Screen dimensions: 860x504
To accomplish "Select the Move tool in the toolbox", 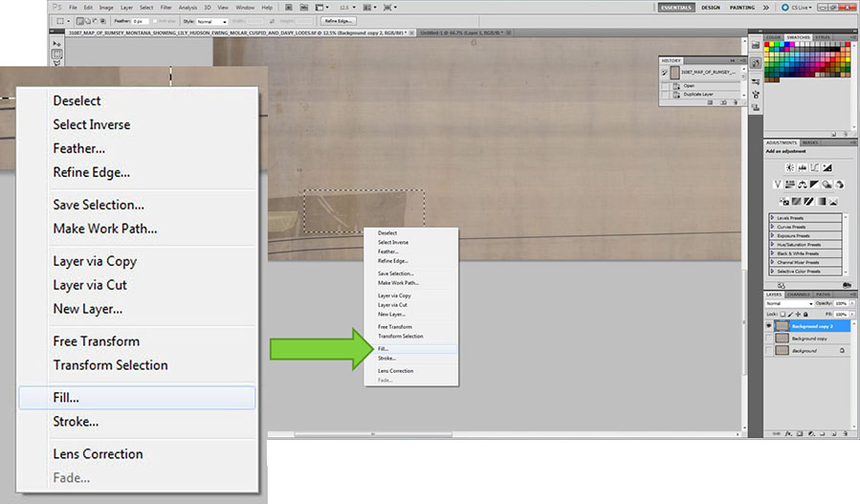I will [x=57, y=44].
